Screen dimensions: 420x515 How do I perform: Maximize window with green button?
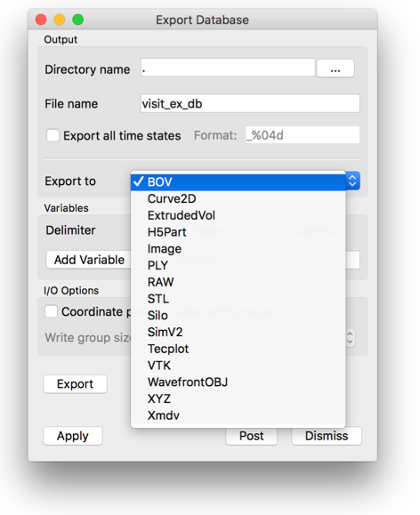coord(78,20)
